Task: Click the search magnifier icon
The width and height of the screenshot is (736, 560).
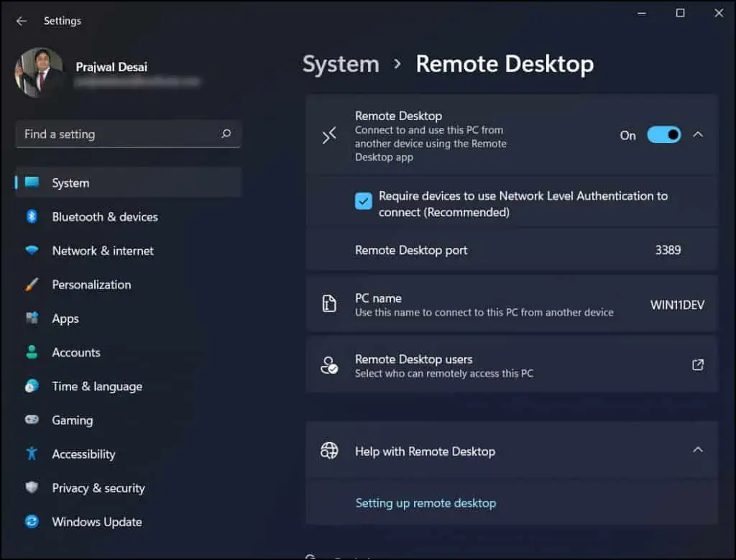Action: (226, 134)
